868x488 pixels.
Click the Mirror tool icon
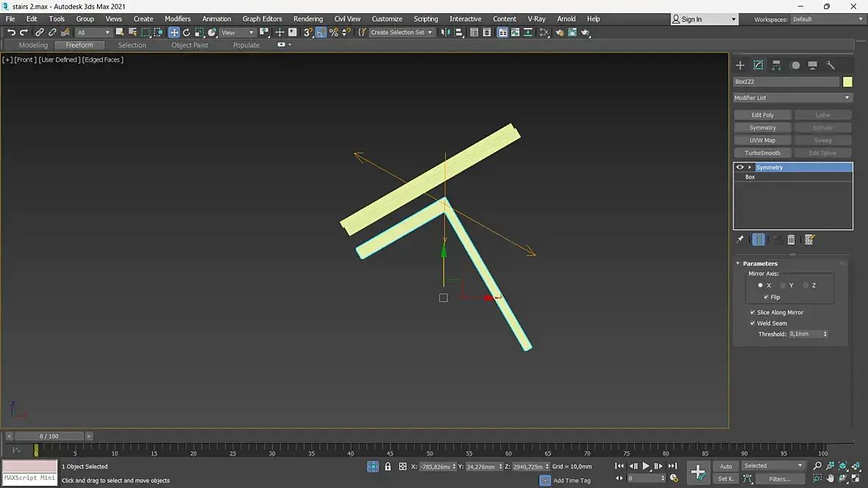click(446, 32)
